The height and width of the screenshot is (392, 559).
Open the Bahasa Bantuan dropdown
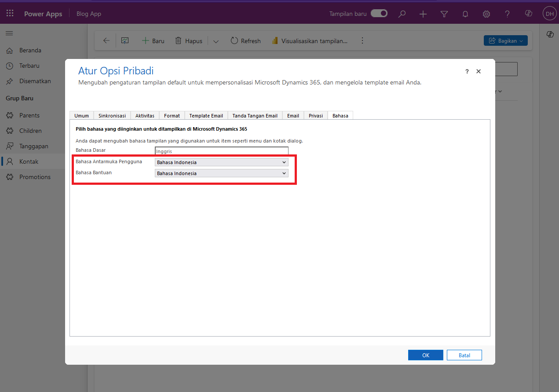click(222, 173)
